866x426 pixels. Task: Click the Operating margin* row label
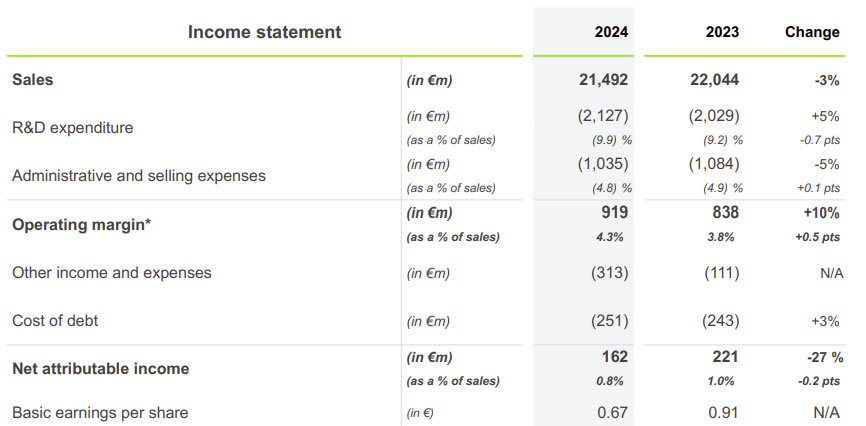(81, 224)
